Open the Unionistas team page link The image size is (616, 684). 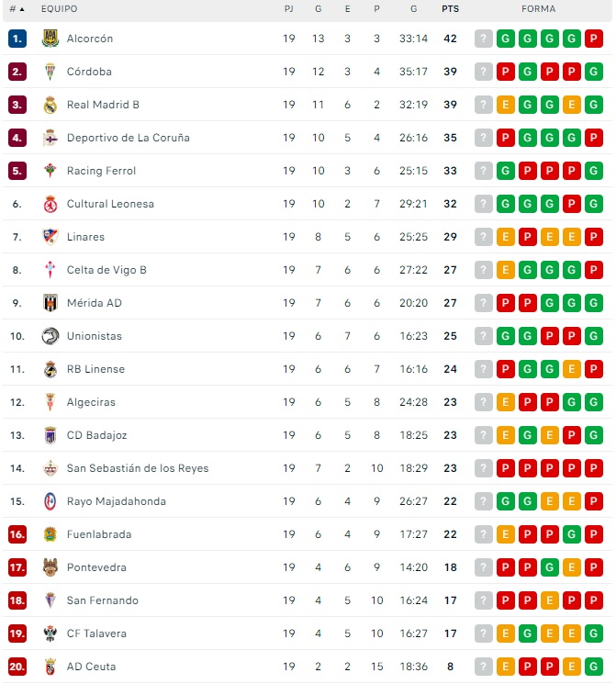(x=94, y=336)
